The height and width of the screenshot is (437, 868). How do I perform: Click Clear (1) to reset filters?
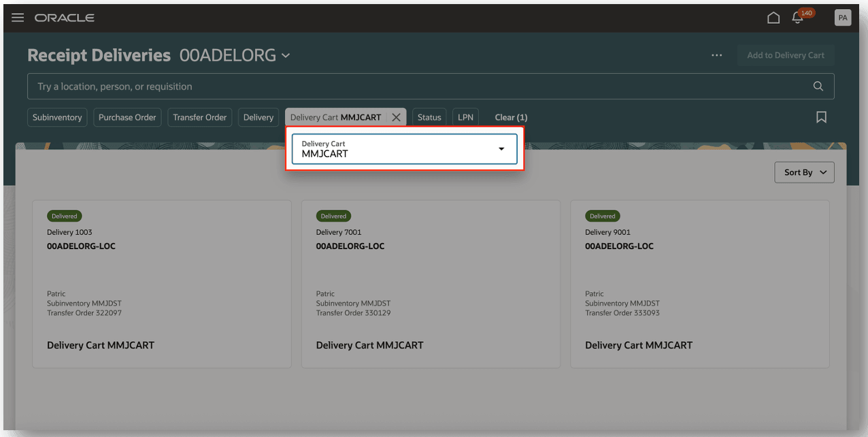[x=511, y=117]
